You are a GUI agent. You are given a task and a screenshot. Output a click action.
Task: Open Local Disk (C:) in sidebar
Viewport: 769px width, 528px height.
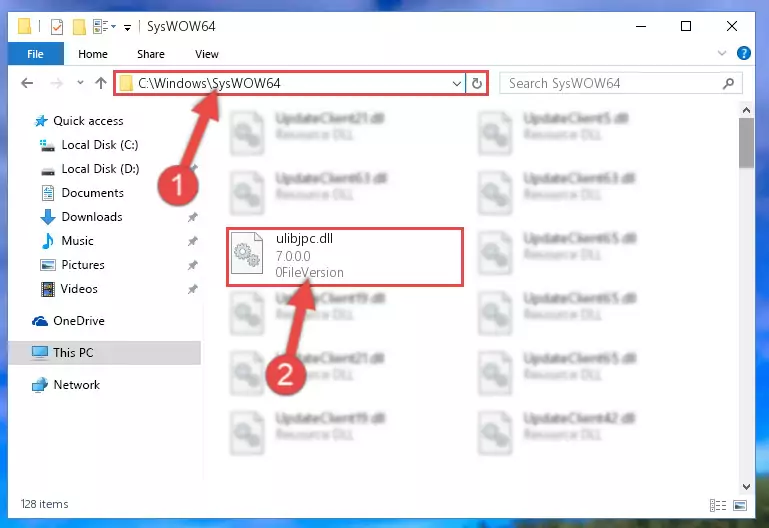pyautogui.click(x=100, y=145)
